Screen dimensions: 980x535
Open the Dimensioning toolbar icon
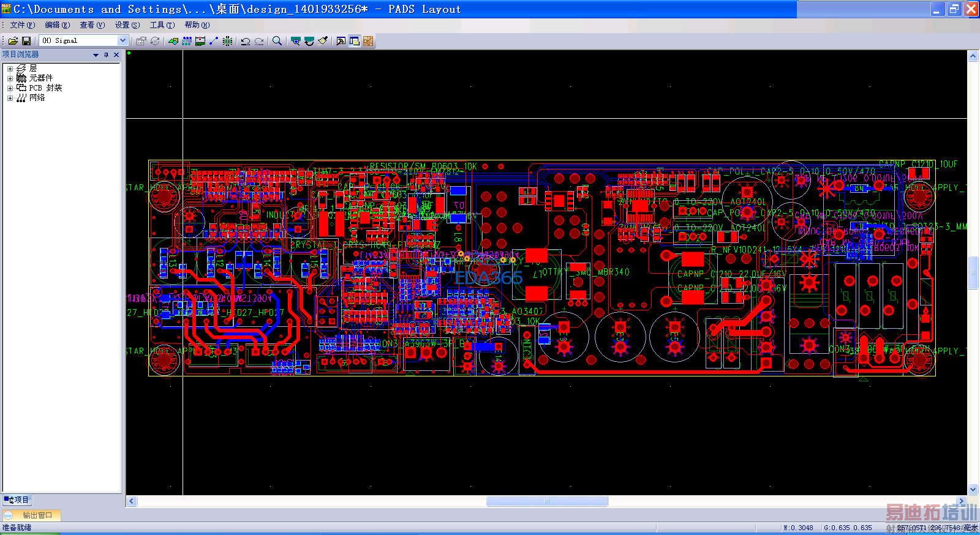click(x=200, y=41)
